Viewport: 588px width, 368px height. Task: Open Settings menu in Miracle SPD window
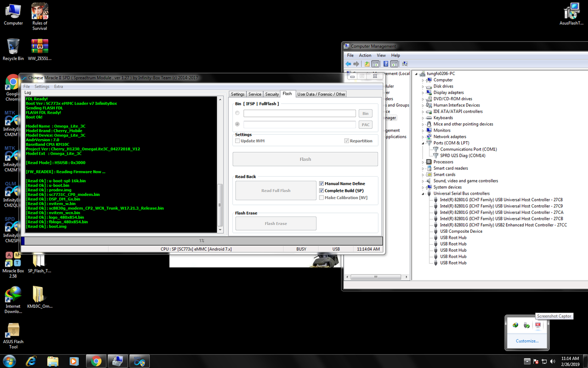(42, 86)
